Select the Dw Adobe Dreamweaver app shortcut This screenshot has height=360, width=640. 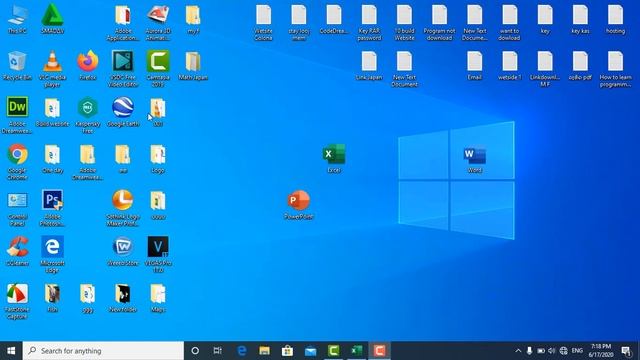click(17, 115)
